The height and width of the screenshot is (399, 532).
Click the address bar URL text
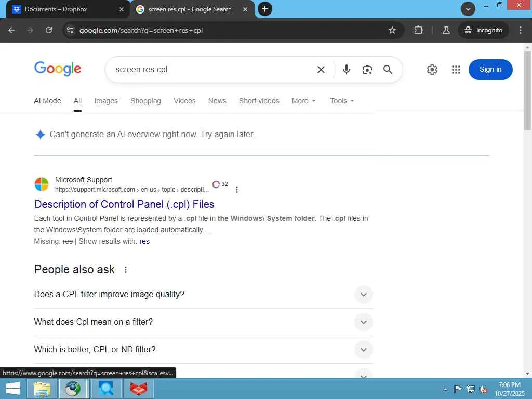[x=141, y=30]
